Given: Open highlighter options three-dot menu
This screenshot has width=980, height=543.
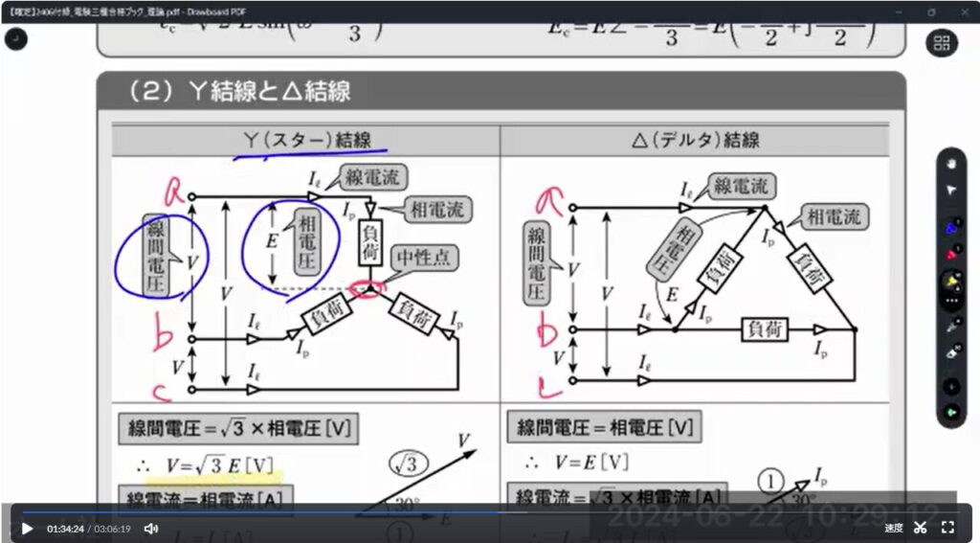Looking at the screenshot, I should [x=951, y=301].
